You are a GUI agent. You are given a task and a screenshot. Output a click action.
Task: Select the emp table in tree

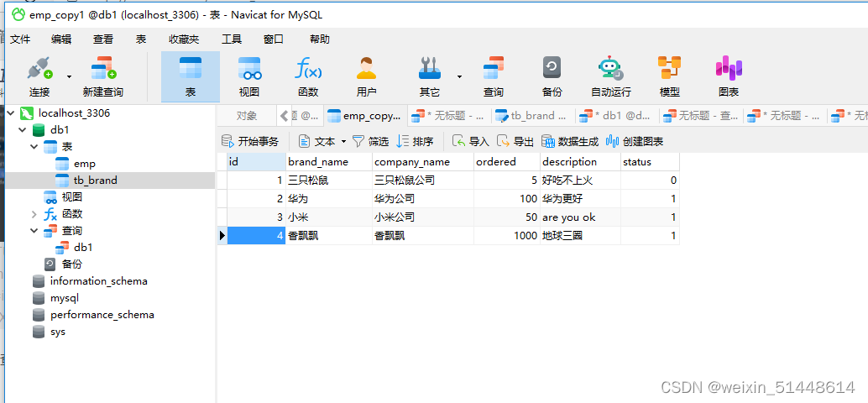tap(84, 164)
